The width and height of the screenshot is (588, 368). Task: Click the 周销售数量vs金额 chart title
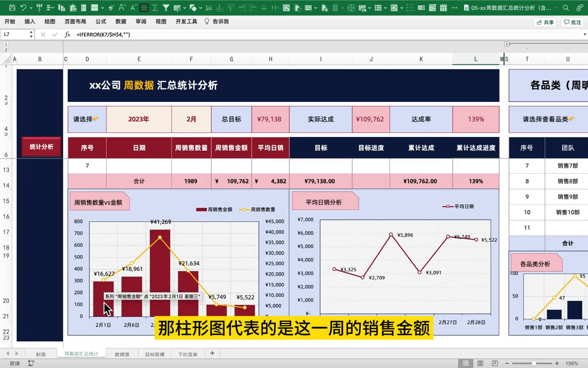click(99, 202)
